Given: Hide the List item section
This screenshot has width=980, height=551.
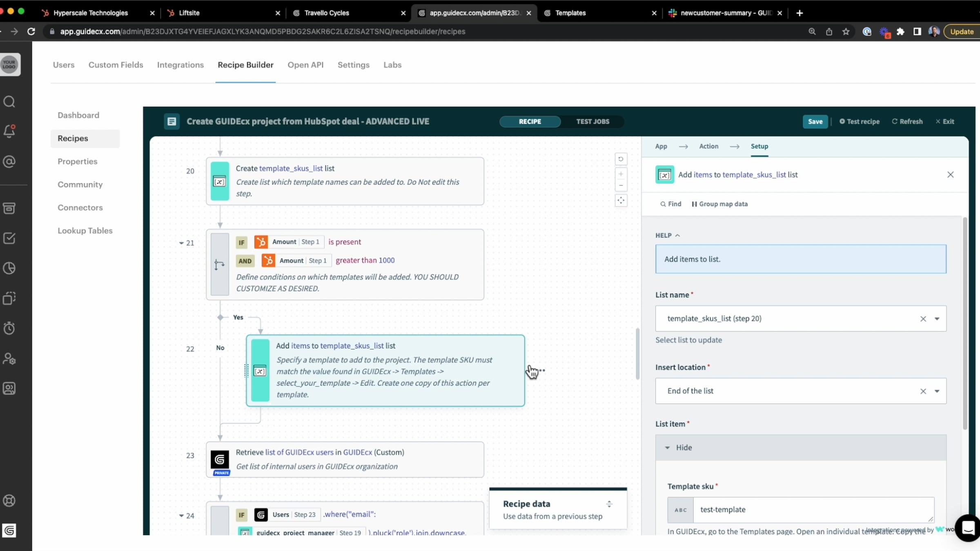Looking at the screenshot, I should [x=801, y=447].
